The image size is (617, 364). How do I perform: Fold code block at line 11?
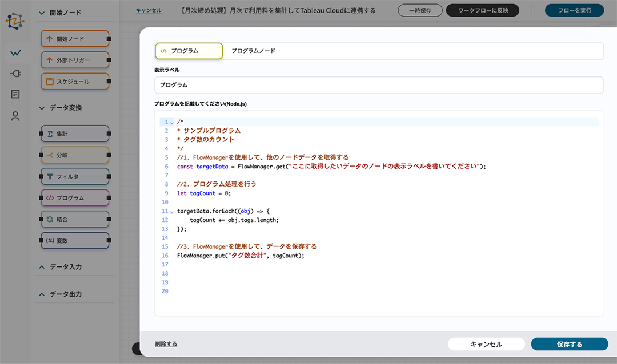click(x=171, y=212)
